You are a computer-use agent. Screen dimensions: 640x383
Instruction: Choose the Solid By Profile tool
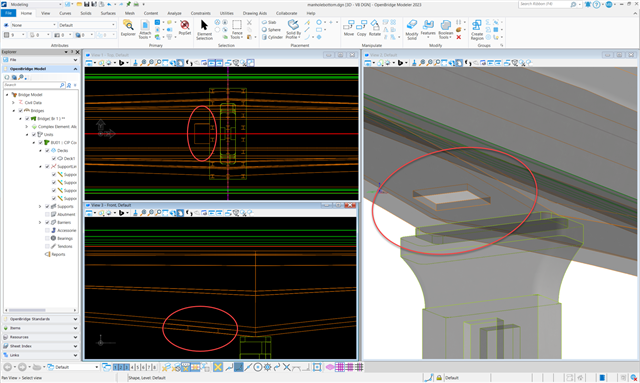[x=293, y=29]
